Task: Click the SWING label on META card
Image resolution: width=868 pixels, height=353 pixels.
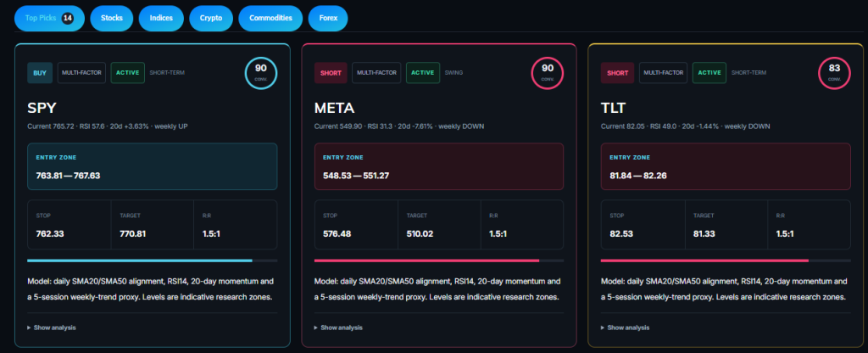Action: (454, 73)
